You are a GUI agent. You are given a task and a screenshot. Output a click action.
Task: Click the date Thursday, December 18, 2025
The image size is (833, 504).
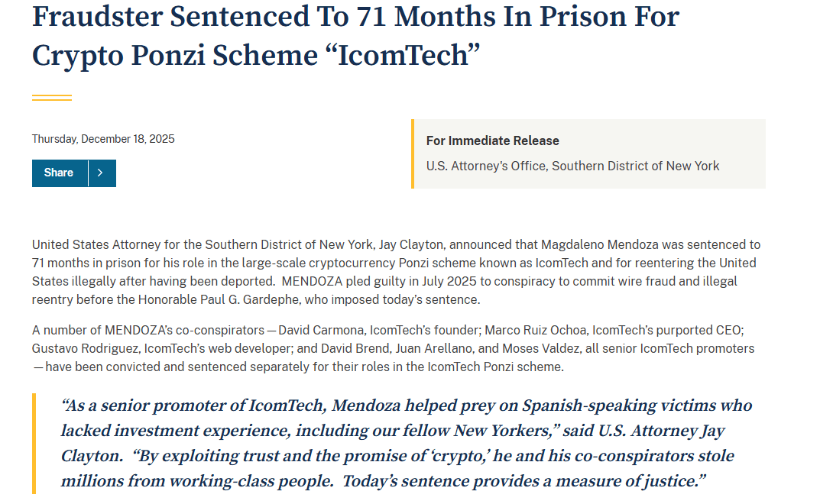[x=103, y=139]
